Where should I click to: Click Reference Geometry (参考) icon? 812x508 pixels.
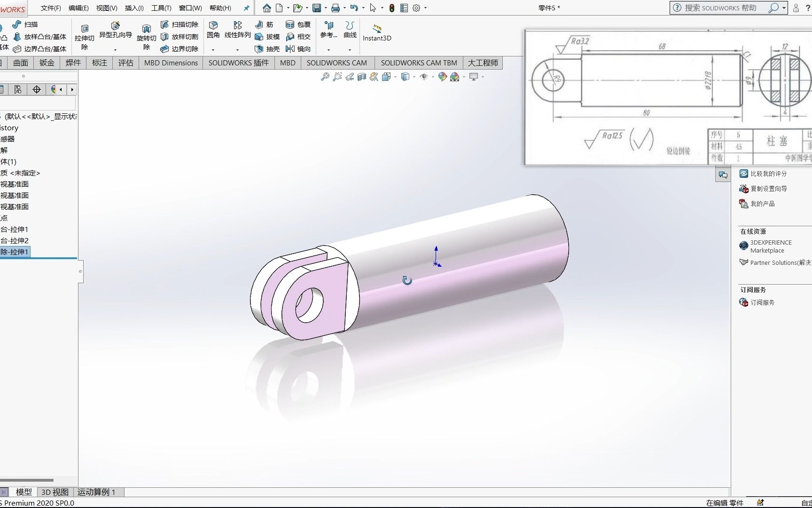pyautogui.click(x=329, y=30)
